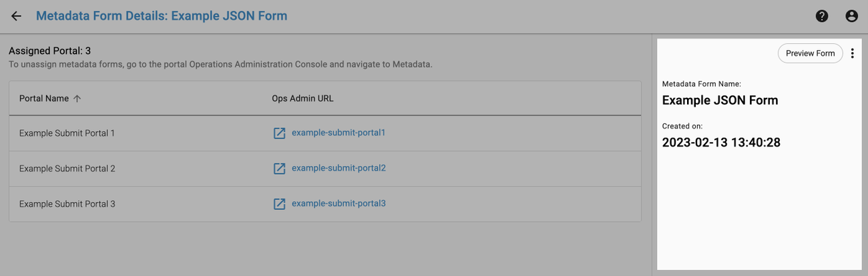Select the Example Submit Portal 1 row name
The height and width of the screenshot is (276, 868).
tap(67, 133)
